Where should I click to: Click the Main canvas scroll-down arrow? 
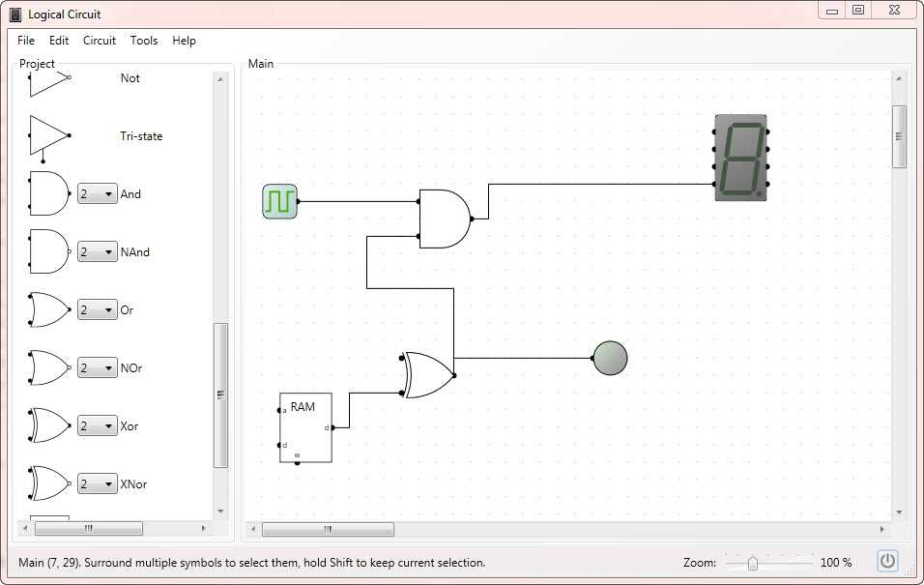click(x=899, y=512)
